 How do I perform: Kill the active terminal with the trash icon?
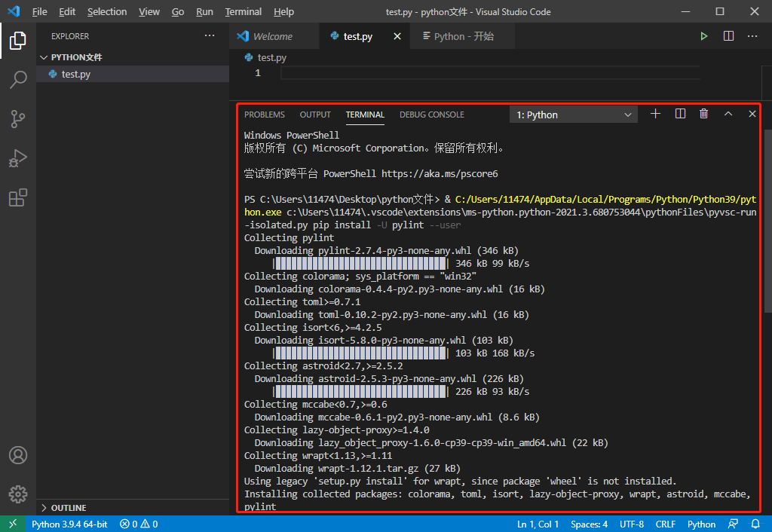[x=703, y=114]
